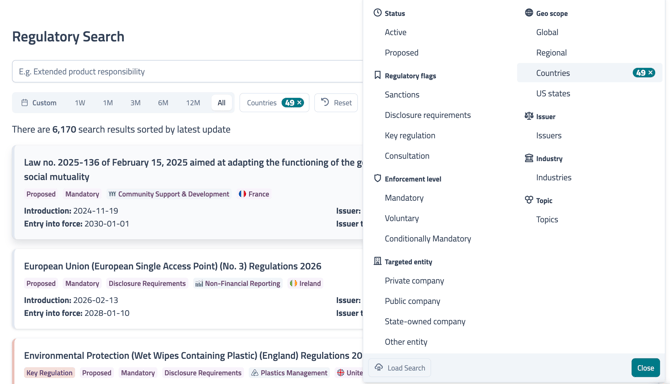Click the Load Search button
This screenshot has height=384, width=670.
(x=400, y=368)
